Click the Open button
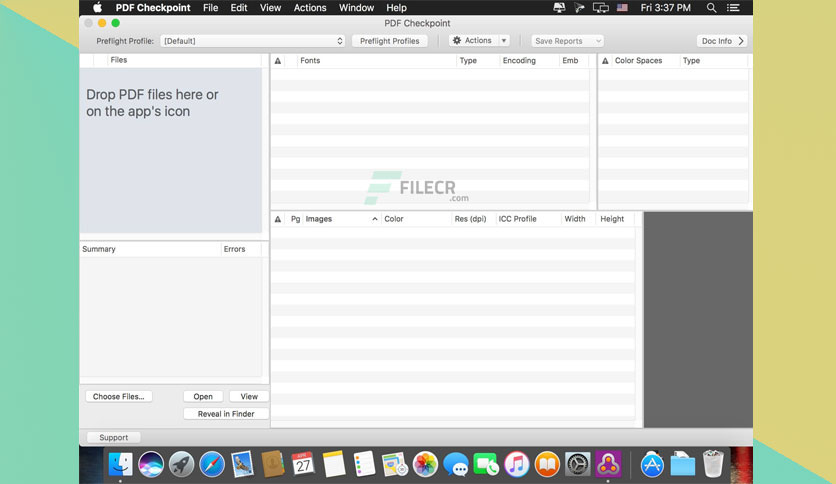 click(203, 397)
